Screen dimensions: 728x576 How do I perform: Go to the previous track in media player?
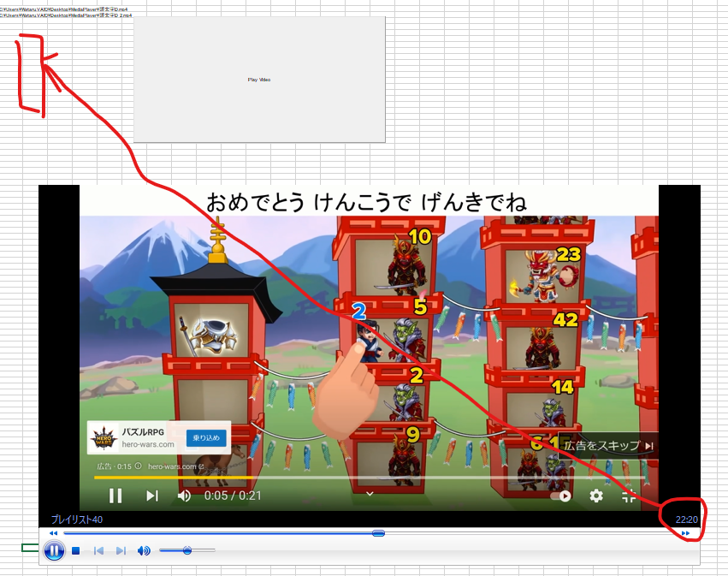coord(98,551)
